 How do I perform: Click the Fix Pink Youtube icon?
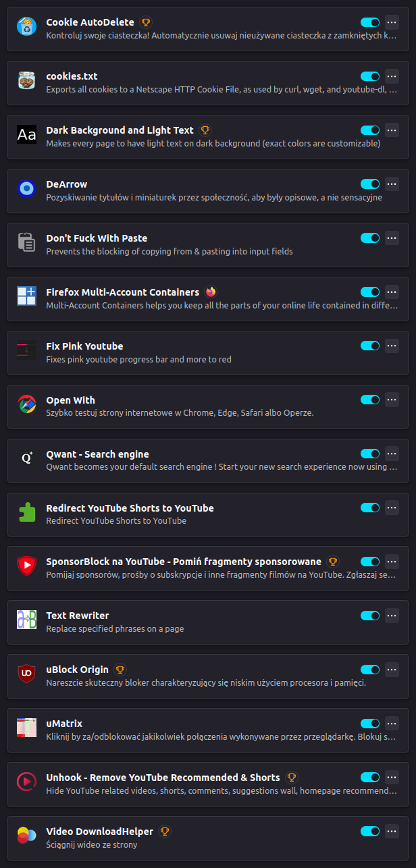click(26, 350)
